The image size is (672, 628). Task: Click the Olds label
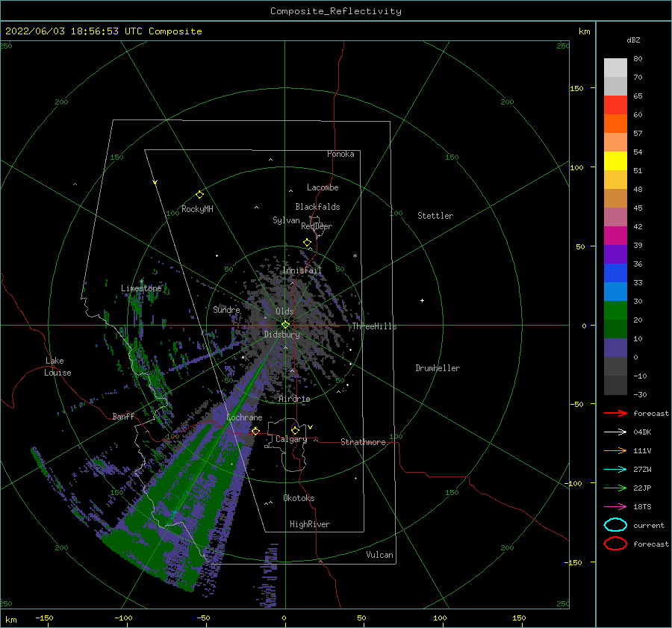(284, 311)
